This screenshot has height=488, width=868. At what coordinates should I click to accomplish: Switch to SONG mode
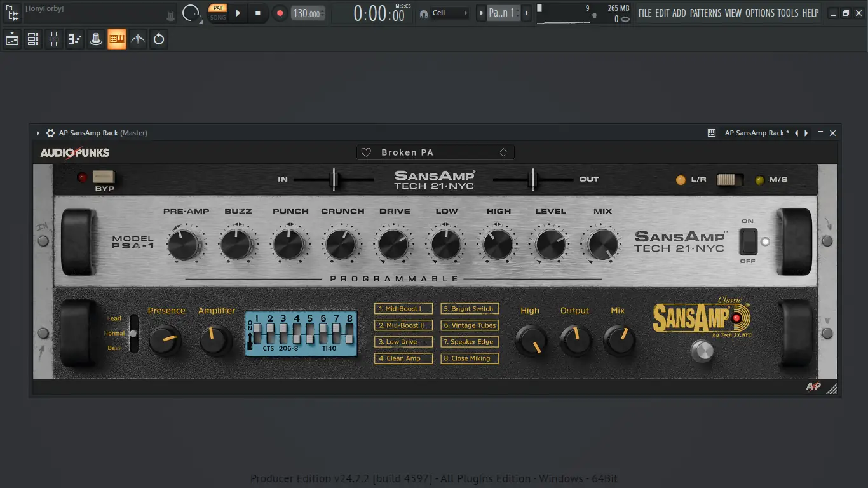click(218, 18)
